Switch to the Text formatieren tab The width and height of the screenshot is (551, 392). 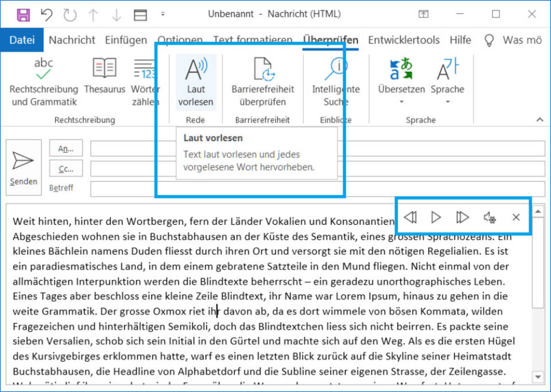coord(253,40)
